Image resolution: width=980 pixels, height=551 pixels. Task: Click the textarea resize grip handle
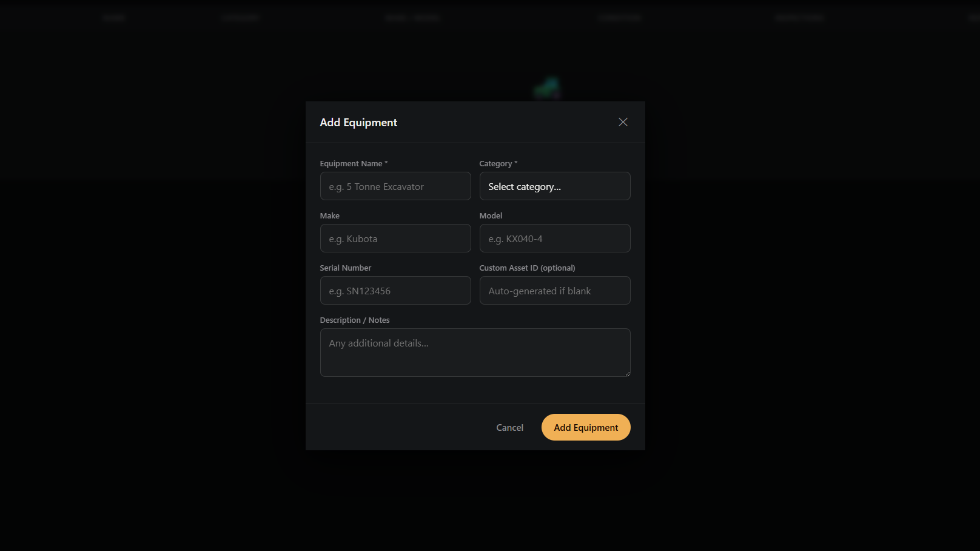(628, 374)
